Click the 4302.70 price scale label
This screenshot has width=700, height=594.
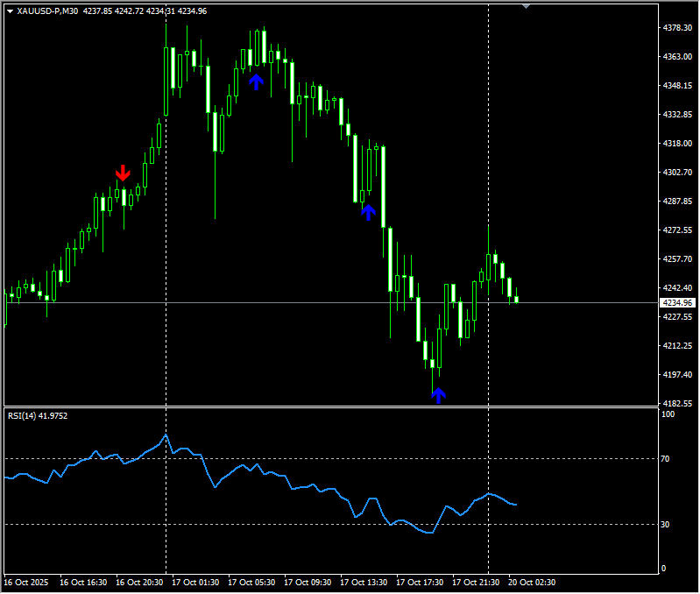pos(677,173)
